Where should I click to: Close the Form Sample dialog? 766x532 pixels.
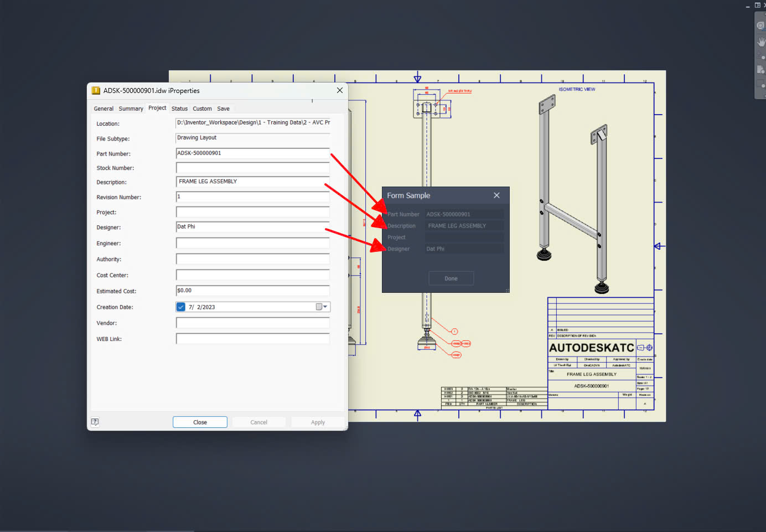[x=496, y=195]
